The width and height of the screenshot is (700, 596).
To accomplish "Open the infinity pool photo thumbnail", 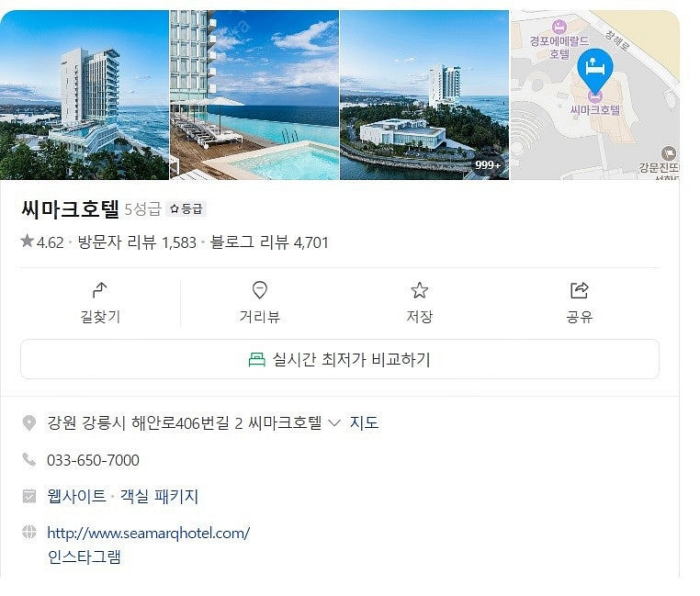I will pos(254,96).
